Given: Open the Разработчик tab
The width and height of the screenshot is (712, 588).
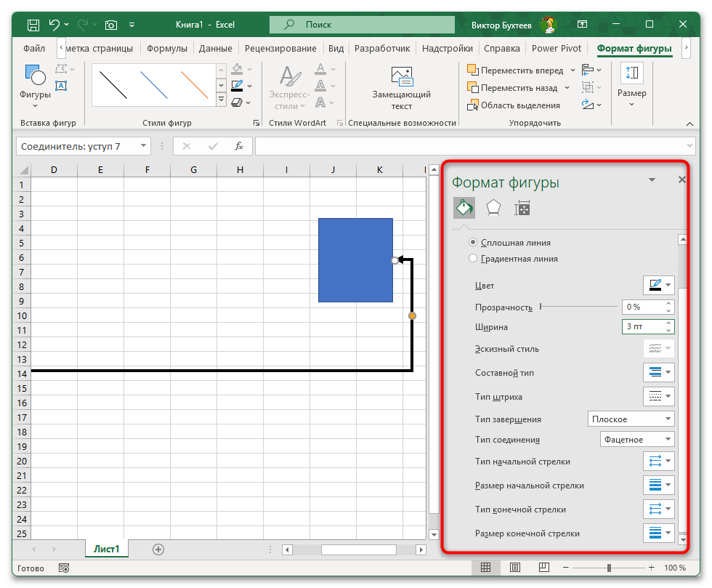Looking at the screenshot, I should 382,48.
